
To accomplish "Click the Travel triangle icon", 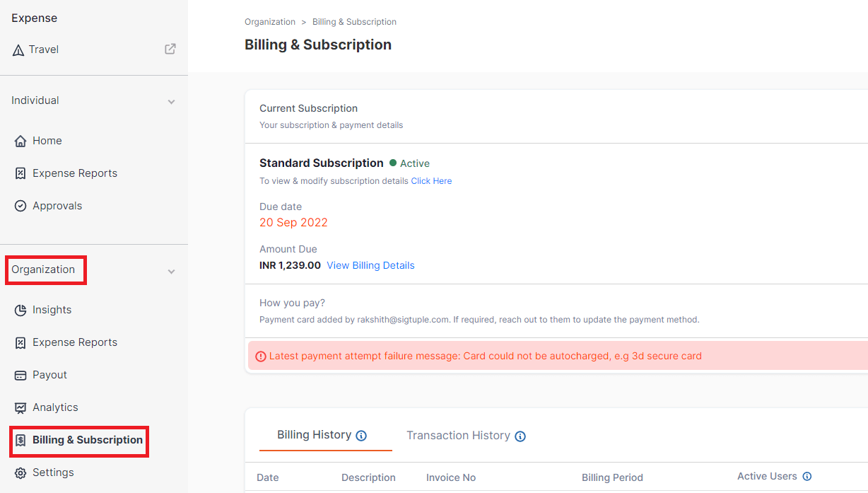I will pyautogui.click(x=18, y=50).
